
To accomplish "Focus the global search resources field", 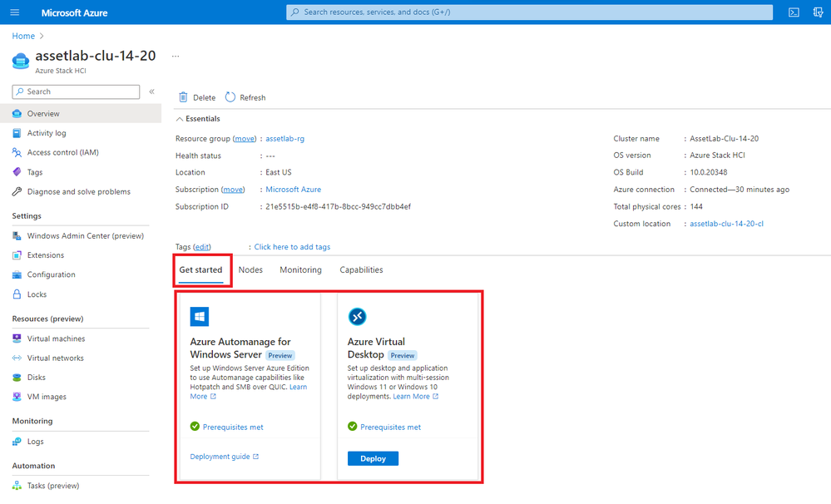I will tap(529, 12).
